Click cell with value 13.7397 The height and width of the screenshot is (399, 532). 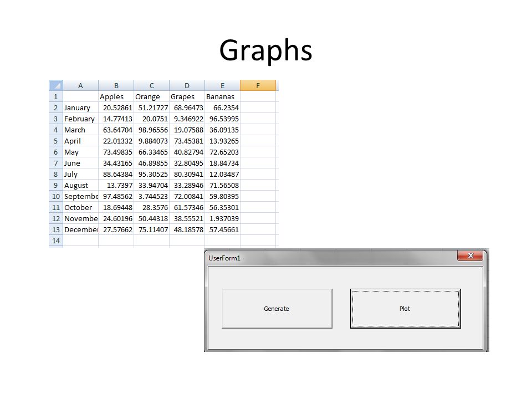coord(116,185)
